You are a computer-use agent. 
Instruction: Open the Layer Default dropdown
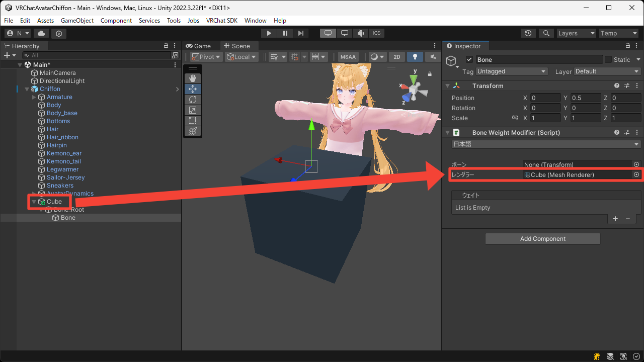[608, 71]
